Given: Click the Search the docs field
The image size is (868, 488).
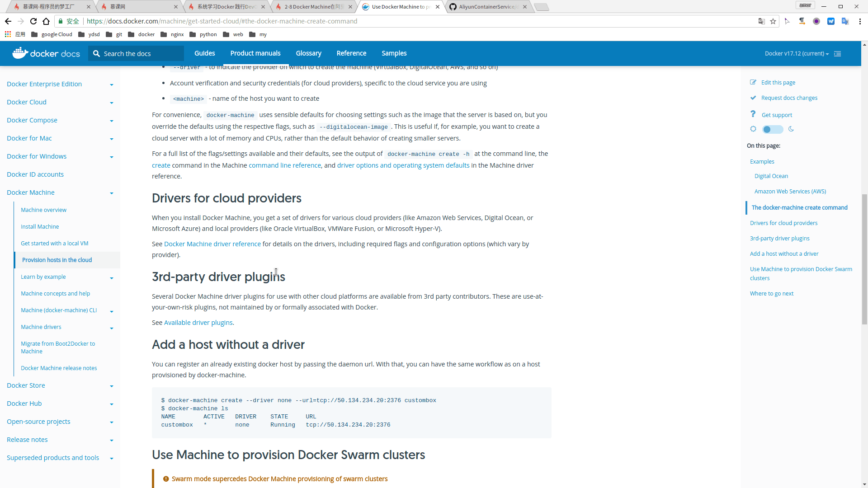Looking at the screenshot, I should tap(136, 54).
